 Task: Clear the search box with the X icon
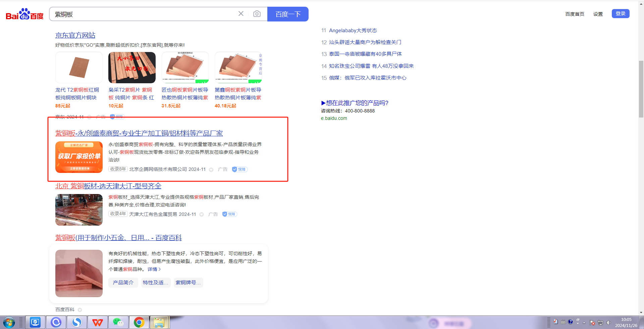[241, 14]
